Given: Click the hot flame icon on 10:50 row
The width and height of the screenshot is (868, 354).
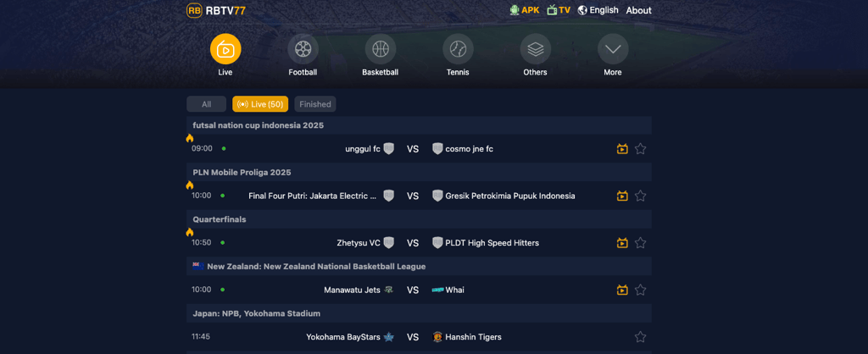Looking at the screenshot, I should click(190, 232).
